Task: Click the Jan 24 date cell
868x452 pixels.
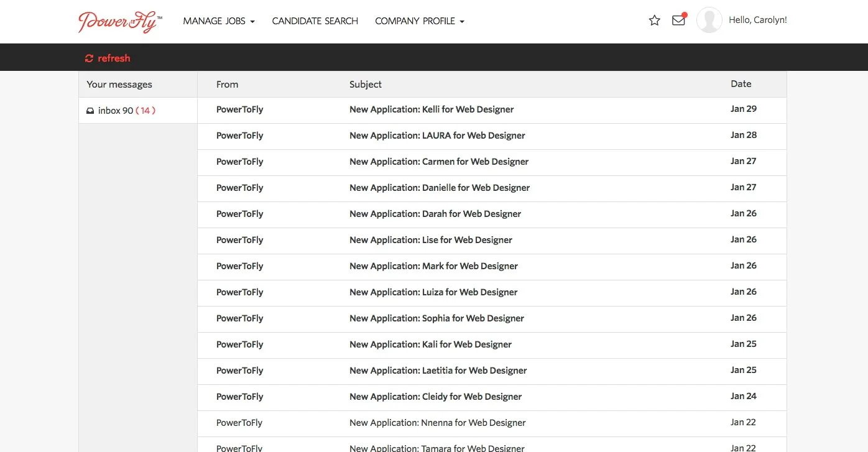Action: pyautogui.click(x=744, y=396)
